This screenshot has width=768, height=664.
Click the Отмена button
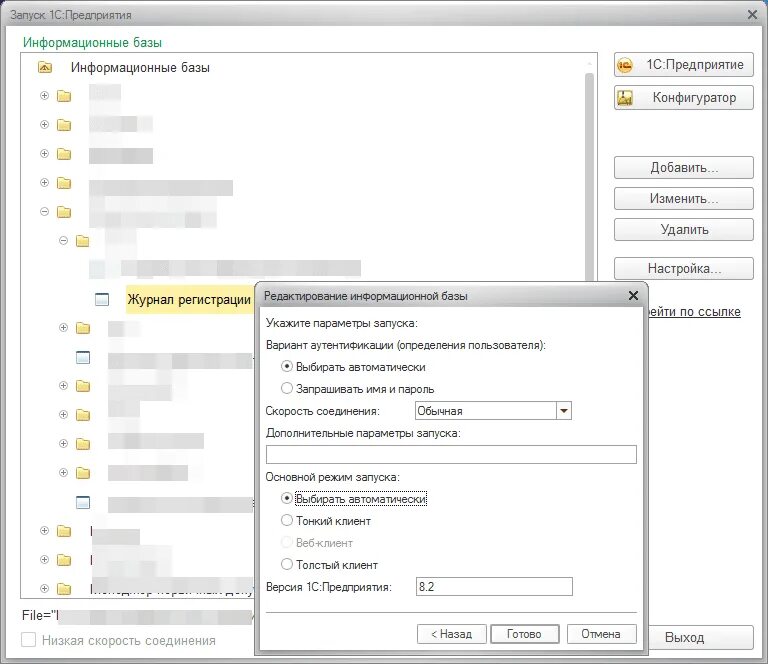click(x=601, y=634)
